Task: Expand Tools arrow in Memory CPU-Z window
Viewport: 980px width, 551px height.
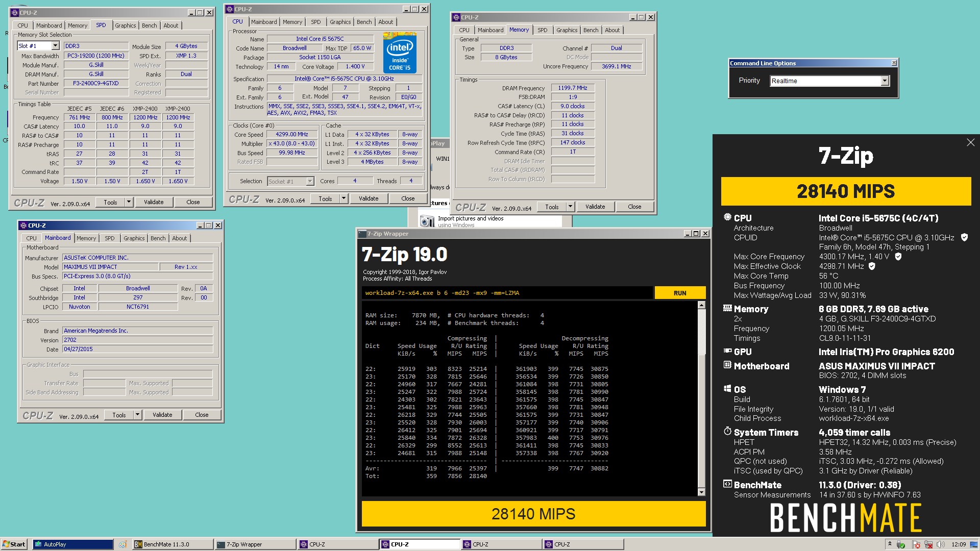Action: pyautogui.click(x=570, y=207)
